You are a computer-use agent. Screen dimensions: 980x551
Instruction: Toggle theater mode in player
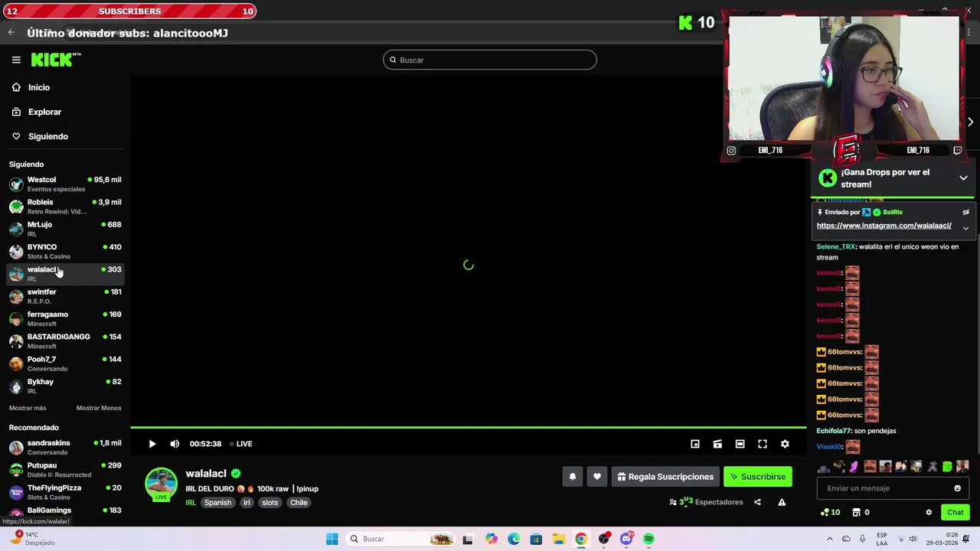[x=740, y=444]
